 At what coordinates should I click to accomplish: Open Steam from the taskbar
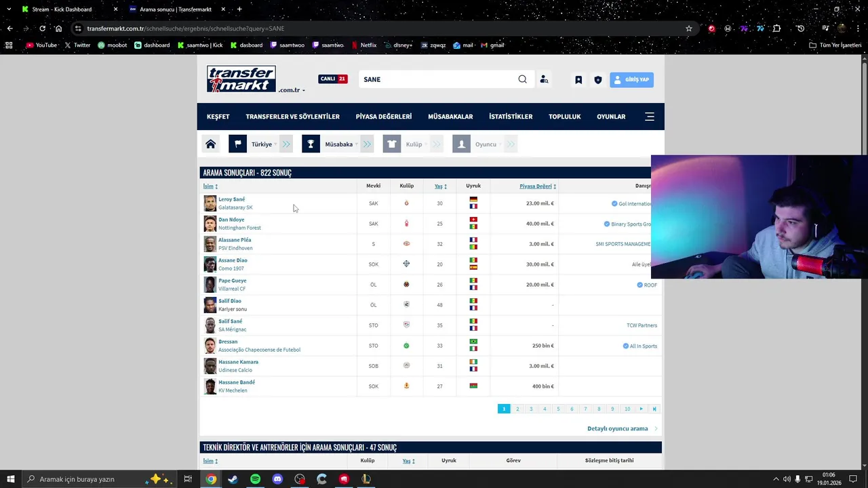pos(233,479)
